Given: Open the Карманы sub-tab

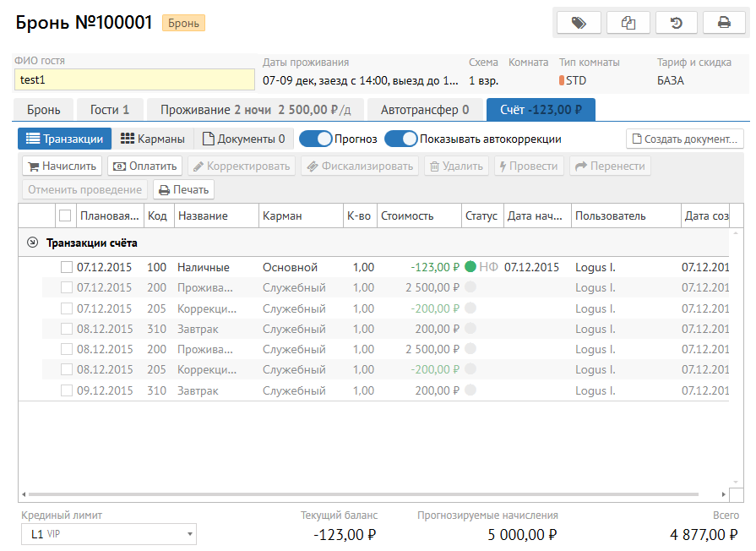Looking at the screenshot, I should click(x=153, y=139).
